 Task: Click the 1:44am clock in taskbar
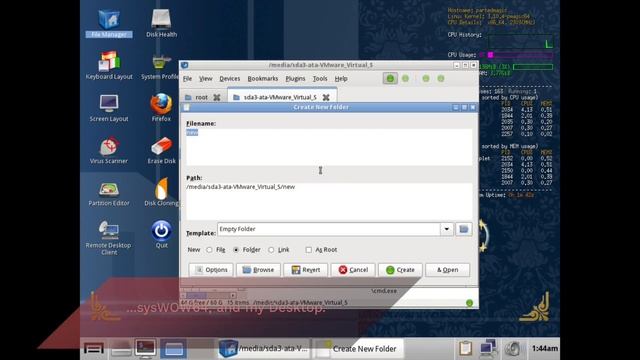[544, 348]
